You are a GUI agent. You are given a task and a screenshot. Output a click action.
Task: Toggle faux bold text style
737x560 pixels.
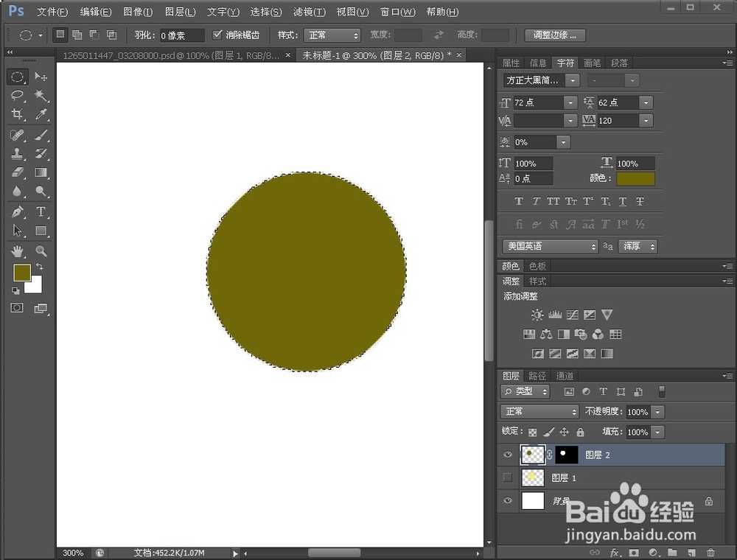pos(519,201)
